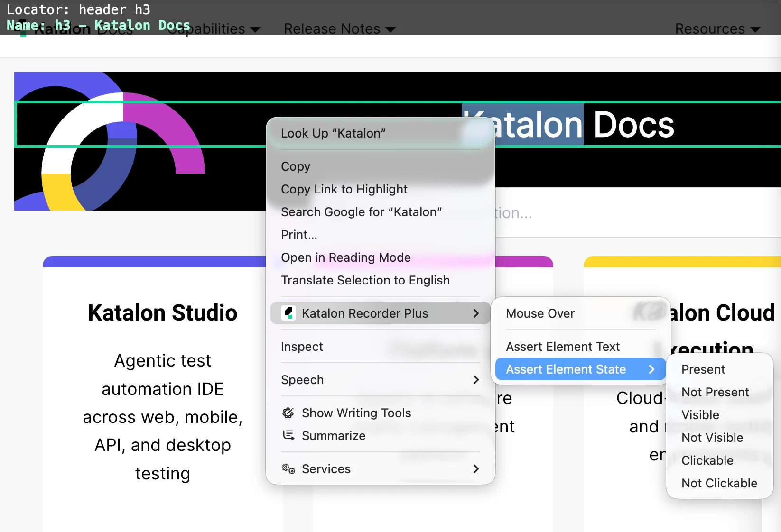The width and height of the screenshot is (781, 532).
Task: Click the Katalon Studio card heading
Action: 163,313
